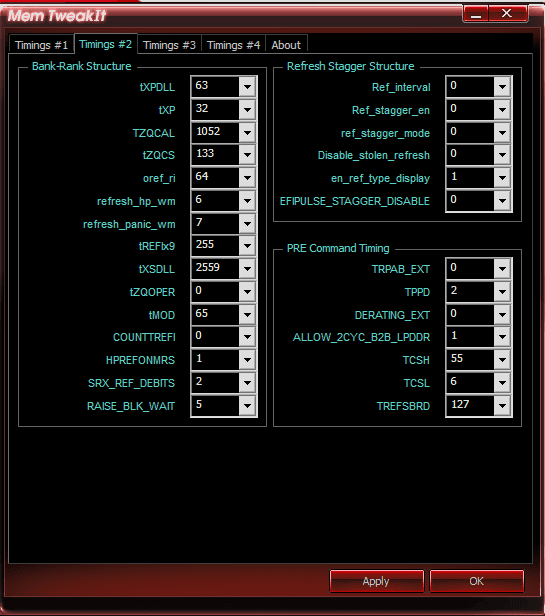The width and height of the screenshot is (545, 616).
Task: Expand the oref_ri dropdown
Action: [x=247, y=178]
